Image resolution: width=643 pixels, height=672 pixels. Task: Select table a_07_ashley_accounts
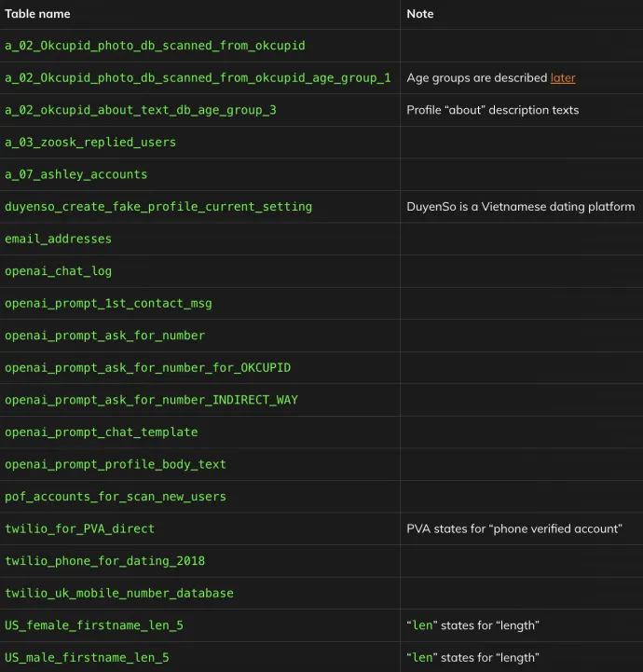75,174
